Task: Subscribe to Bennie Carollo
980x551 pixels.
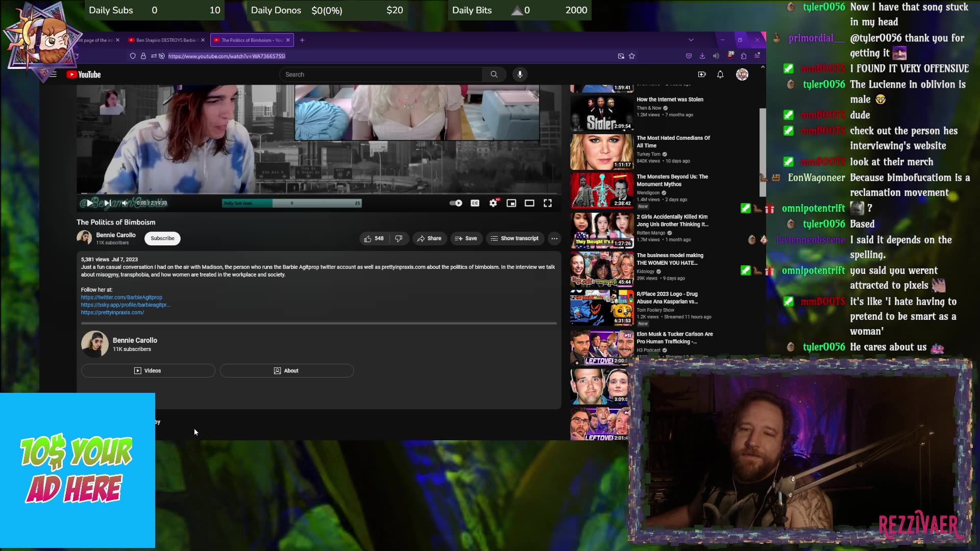Action: tap(162, 238)
